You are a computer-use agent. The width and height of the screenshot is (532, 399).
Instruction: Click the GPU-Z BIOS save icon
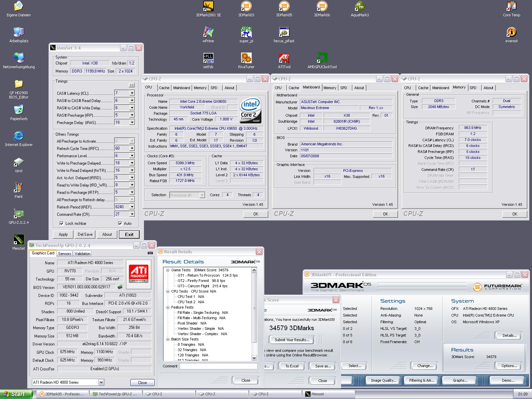tap(120, 287)
